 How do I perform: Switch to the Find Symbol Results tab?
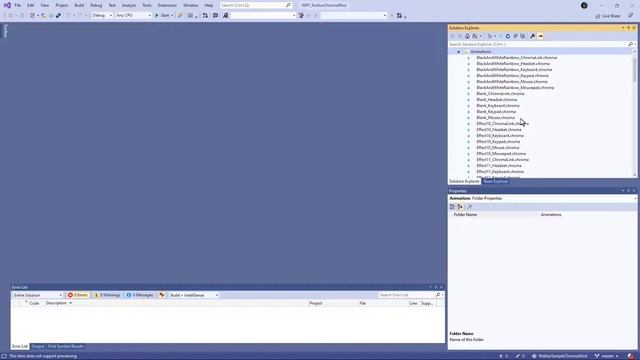click(66, 347)
